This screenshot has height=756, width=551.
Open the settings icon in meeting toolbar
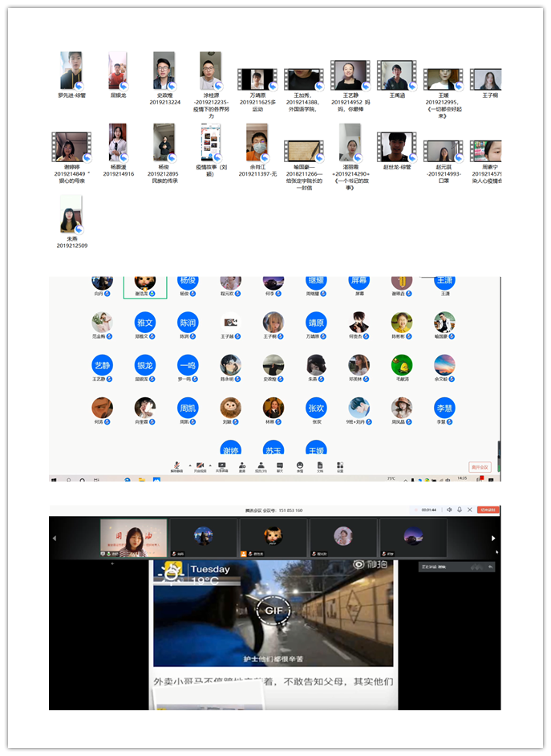340,465
